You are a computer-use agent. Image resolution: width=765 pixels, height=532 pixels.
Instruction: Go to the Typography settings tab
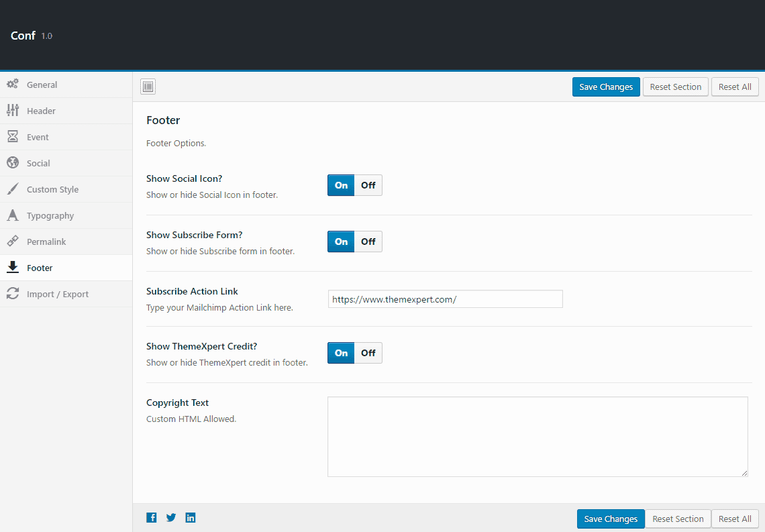[50, 215]
